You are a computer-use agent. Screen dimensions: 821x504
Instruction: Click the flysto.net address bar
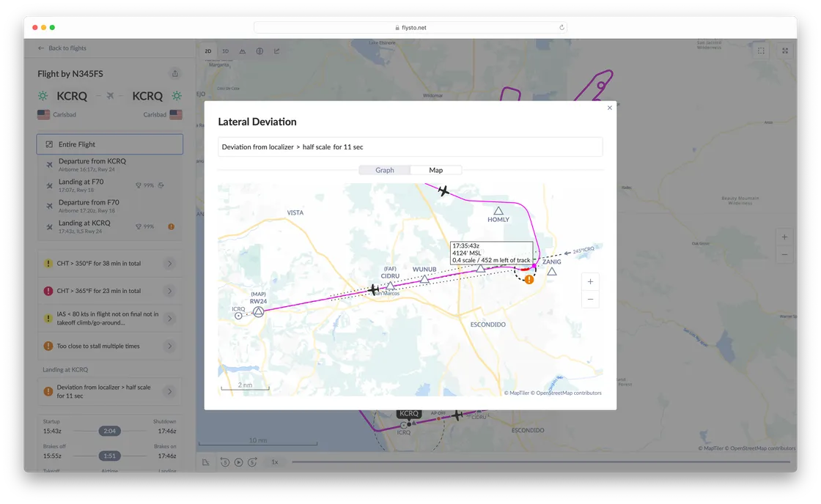coord(410,28)
